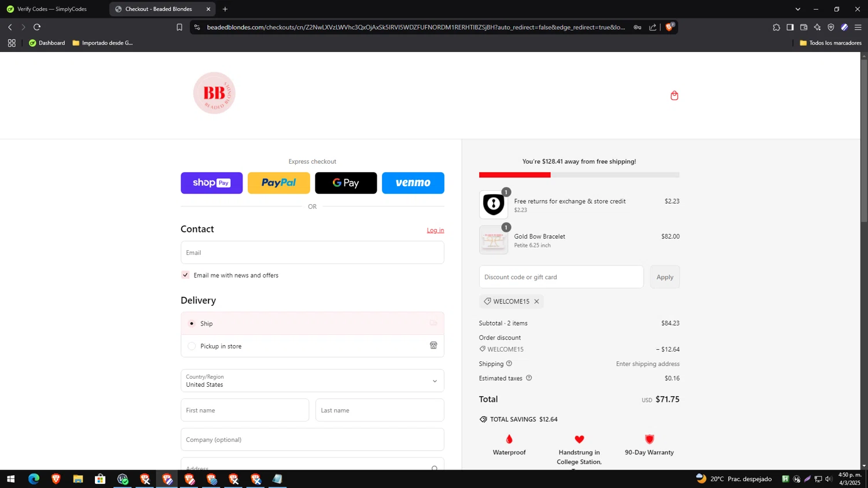Apply the discount code
This screenshot has height=488, width=868.
click(665, 277)
